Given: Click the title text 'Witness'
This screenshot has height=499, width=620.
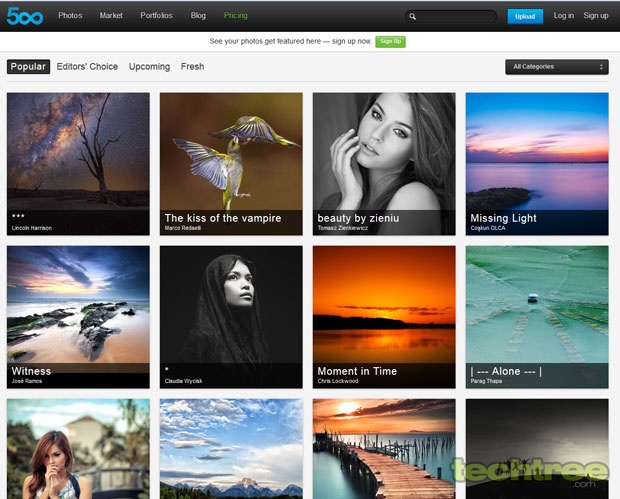Looking at the screenshot, I should tap(31, 371).
